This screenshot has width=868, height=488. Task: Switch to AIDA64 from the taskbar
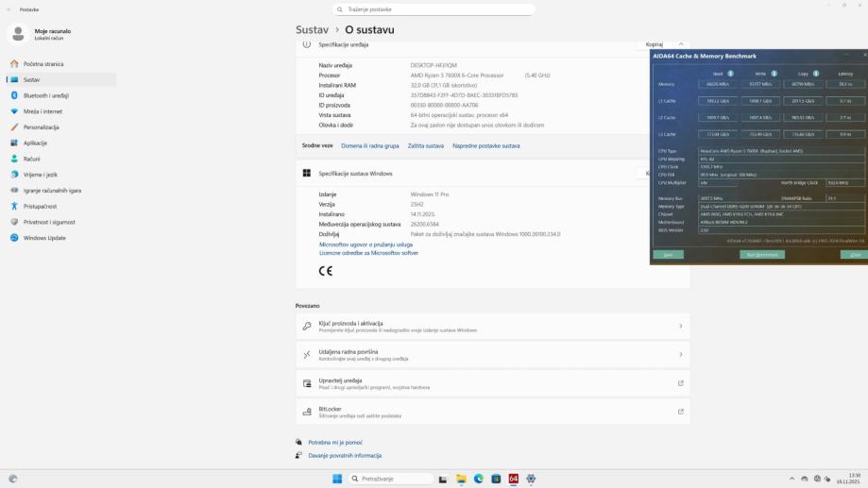513,479
